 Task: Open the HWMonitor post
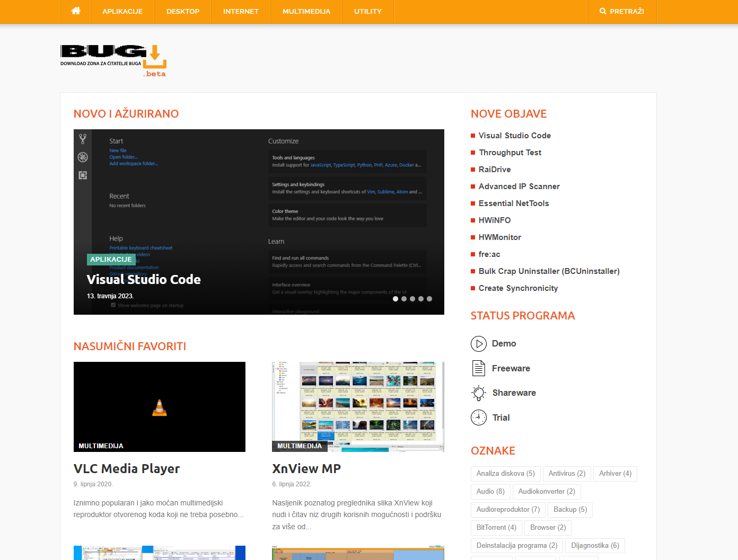point(500,237)
